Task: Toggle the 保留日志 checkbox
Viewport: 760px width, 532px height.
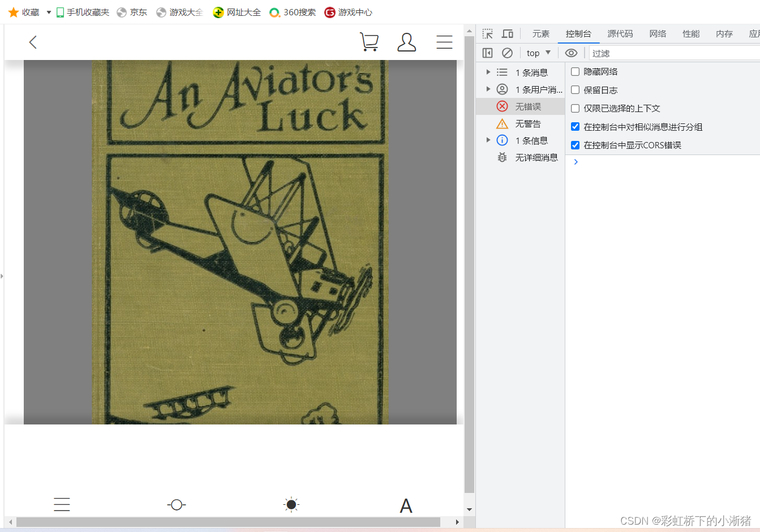Action: 575,89
